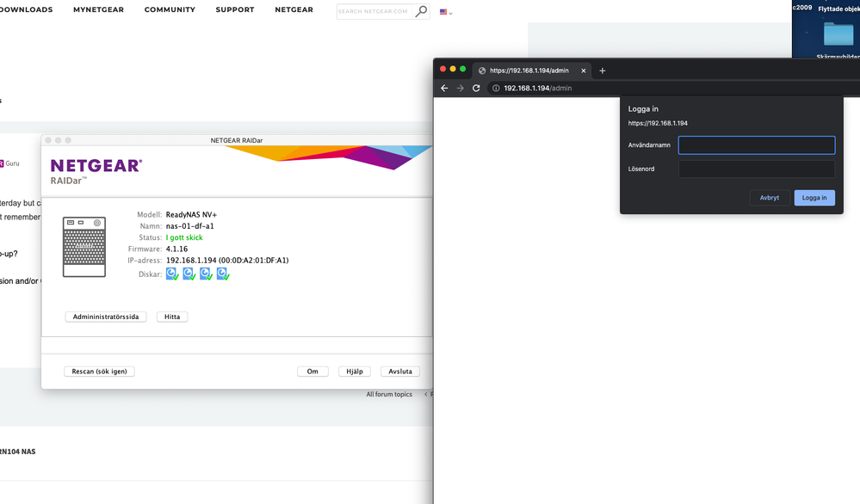Click the Lösenord password field
This screenshot has width=860, height=504.
(757, 169)
